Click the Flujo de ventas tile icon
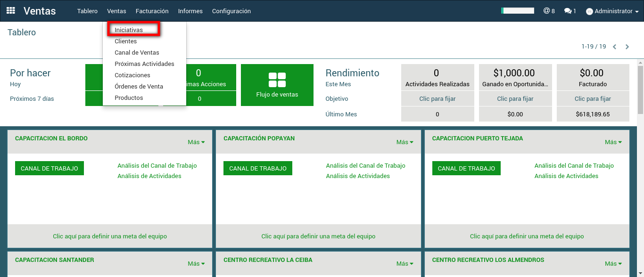This screenshot has height=277, width=644. pos(277,80)
